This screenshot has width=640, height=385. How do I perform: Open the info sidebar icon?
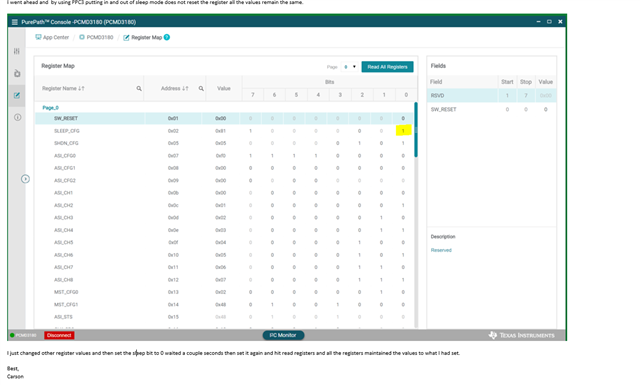coord(17,118)
